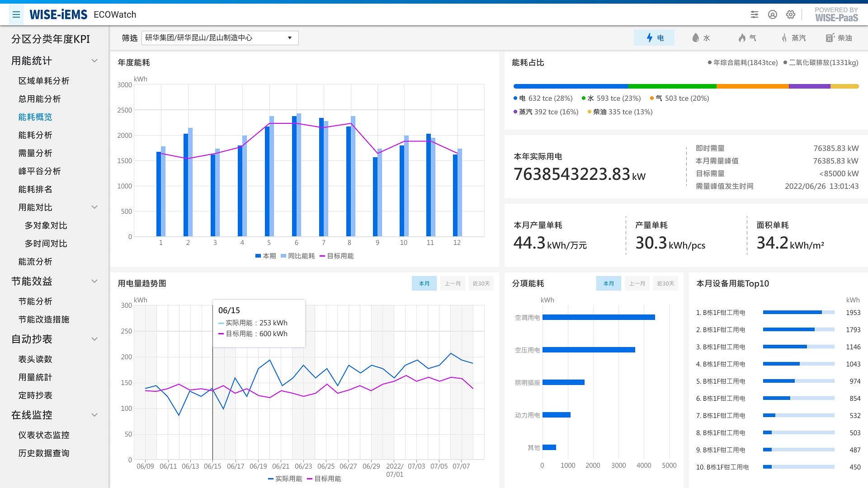Select the 电 energy tab
This screenshot has width=868, height=488.
(x=654, y=38)
